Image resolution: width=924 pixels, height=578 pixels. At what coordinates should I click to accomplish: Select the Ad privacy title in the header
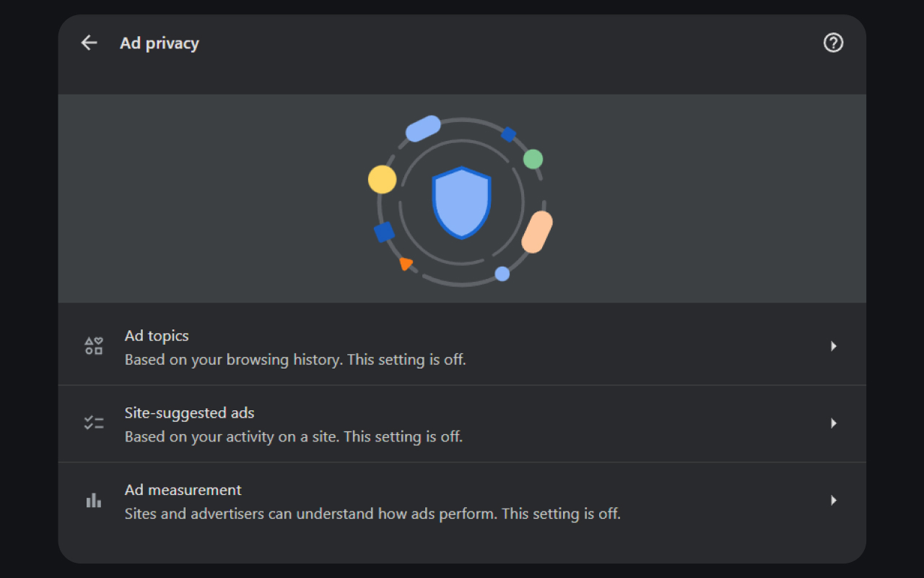[x=159, y=43]
